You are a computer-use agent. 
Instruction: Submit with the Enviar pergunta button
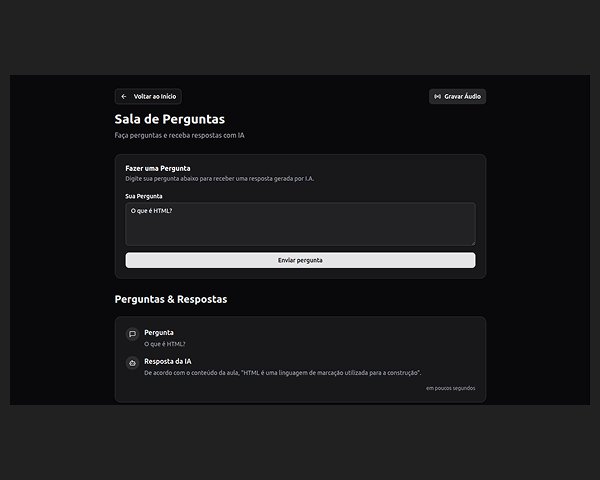pyautogui.click(x=300, y=260)
